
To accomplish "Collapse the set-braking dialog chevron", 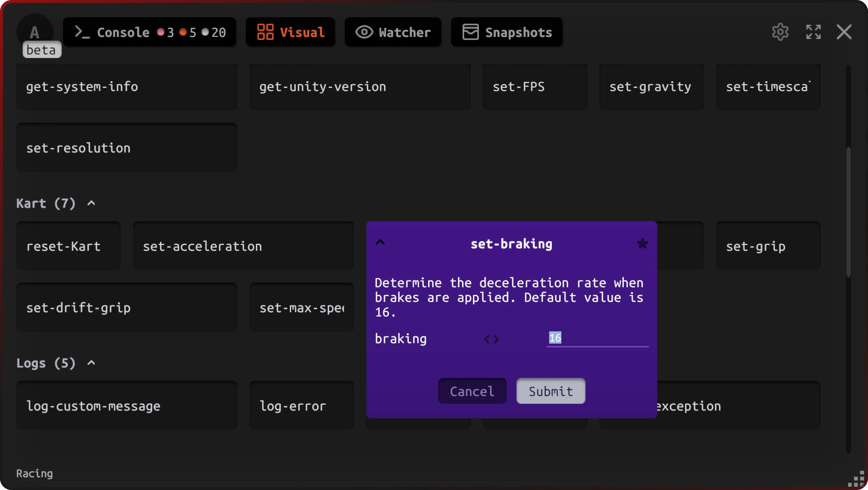I will [x=380, y=242].
